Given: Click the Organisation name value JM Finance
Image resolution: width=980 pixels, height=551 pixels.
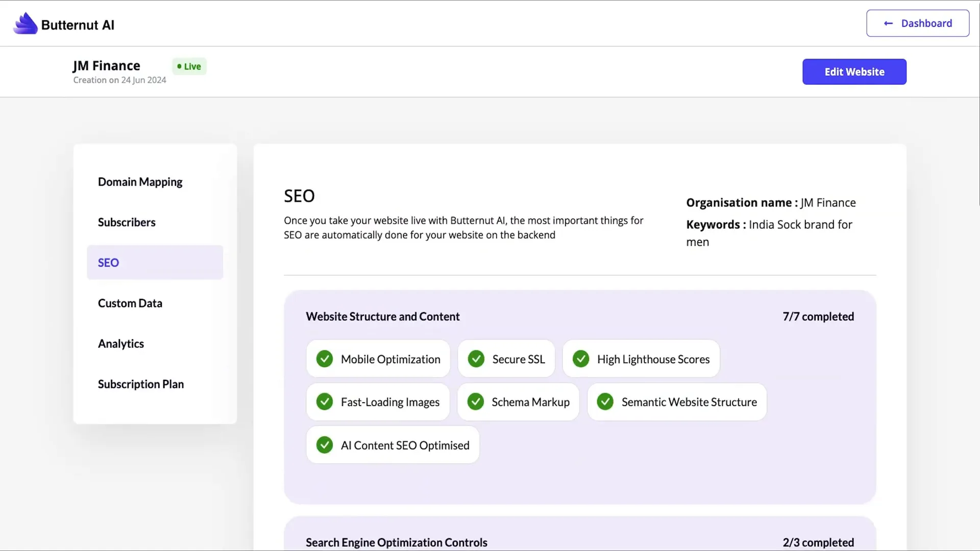Looking at the screenshot, I should pos(828,203).
